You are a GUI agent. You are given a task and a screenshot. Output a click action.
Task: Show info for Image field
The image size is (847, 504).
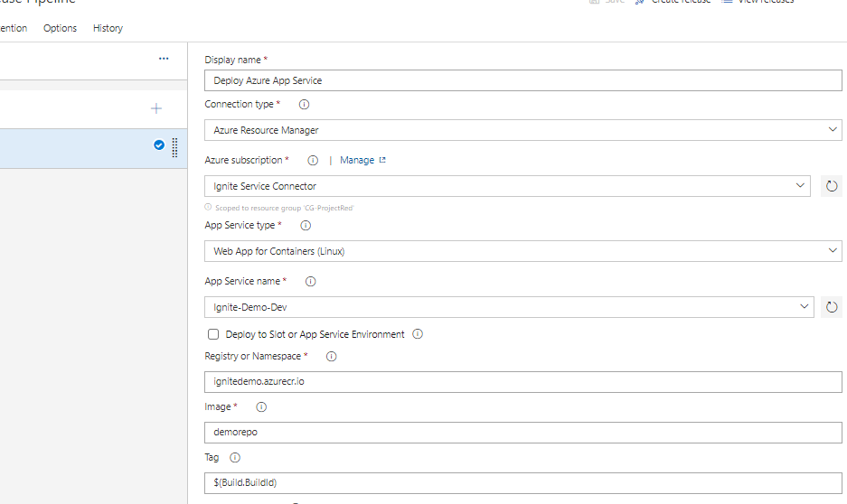(x=261, y=406)
